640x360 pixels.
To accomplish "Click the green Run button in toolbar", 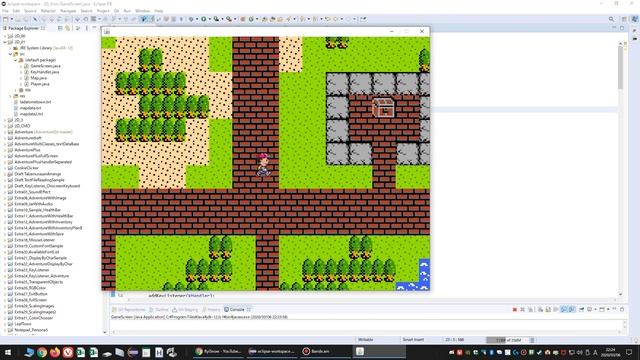I will (203, 19).
